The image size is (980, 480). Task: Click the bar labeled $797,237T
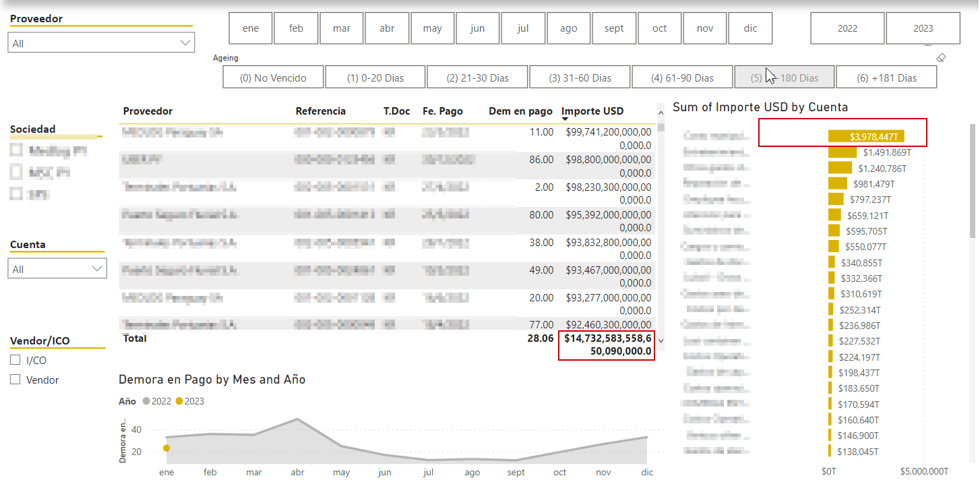coord(836,199)
